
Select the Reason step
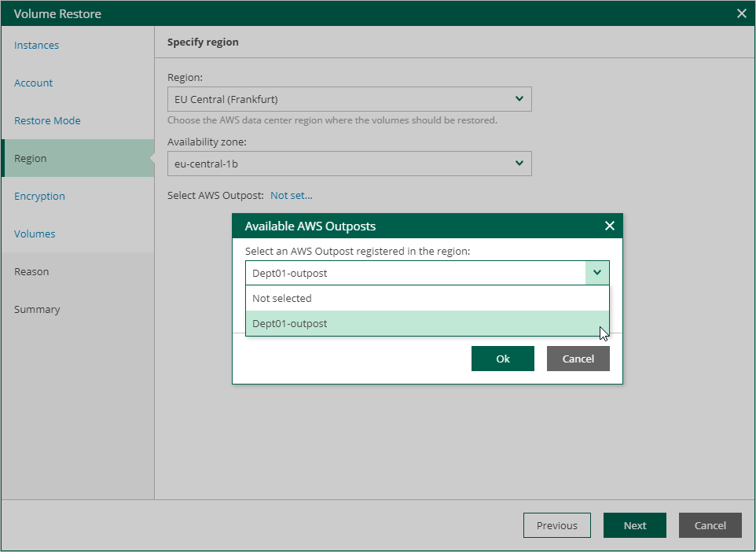31,271
